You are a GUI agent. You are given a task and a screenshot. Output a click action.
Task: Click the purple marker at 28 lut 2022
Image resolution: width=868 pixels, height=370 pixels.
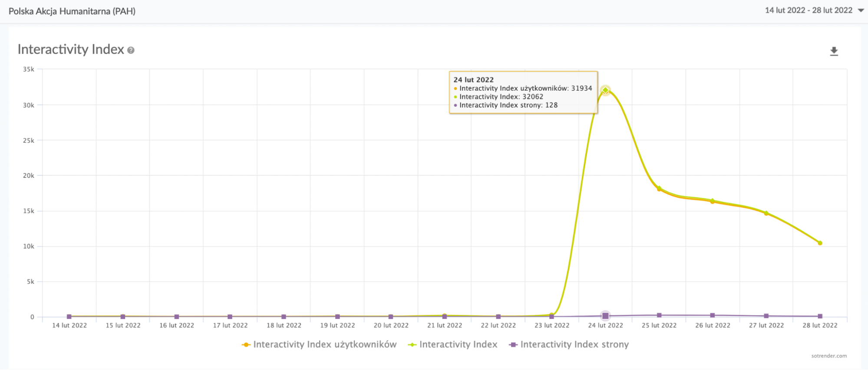tap(820, 316)
